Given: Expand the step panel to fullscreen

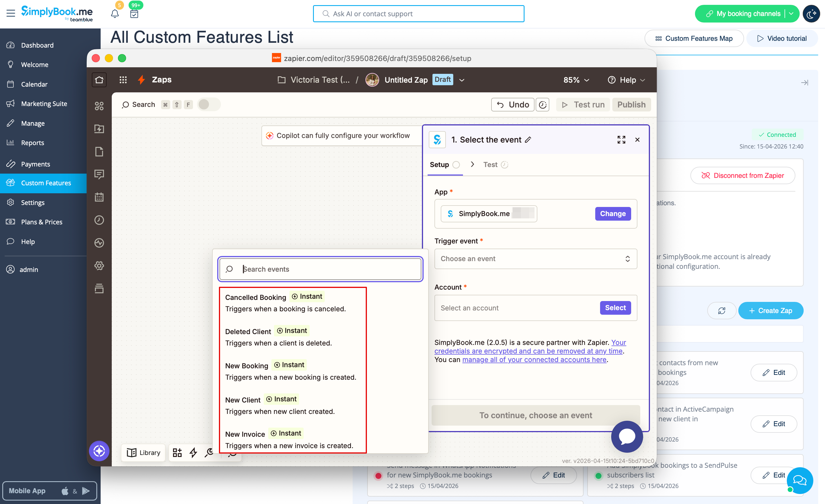Looking at the screenshot, I should 621,140.
